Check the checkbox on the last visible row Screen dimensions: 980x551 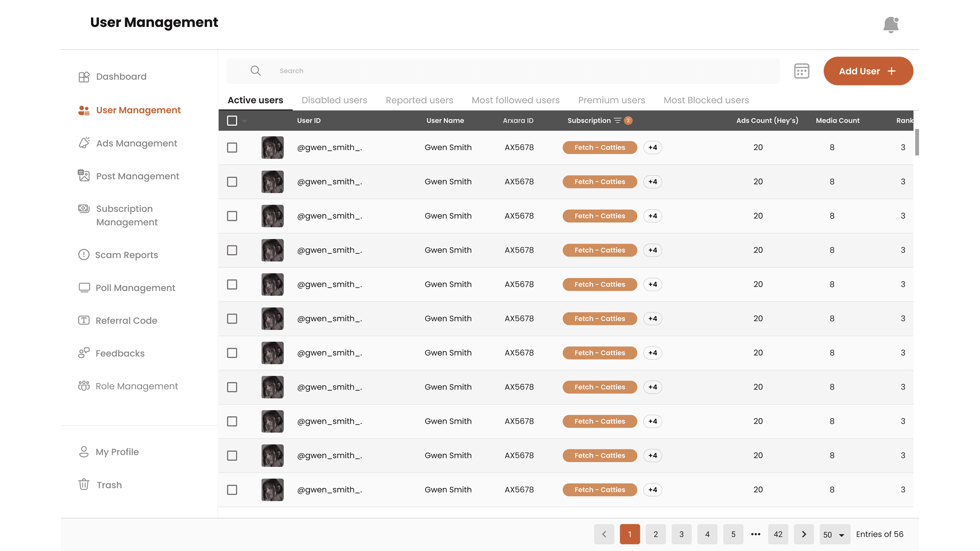pos(232,490)
